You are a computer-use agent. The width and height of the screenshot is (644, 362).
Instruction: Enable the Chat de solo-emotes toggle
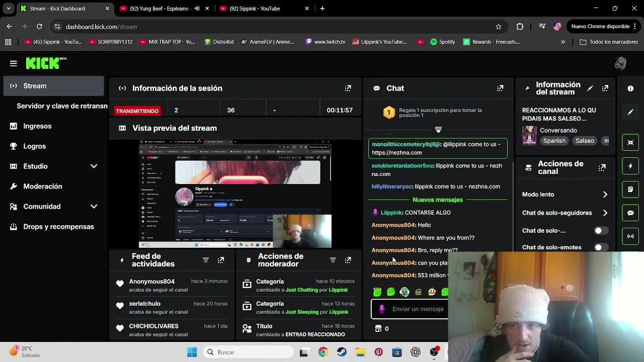tap(601, 247)
